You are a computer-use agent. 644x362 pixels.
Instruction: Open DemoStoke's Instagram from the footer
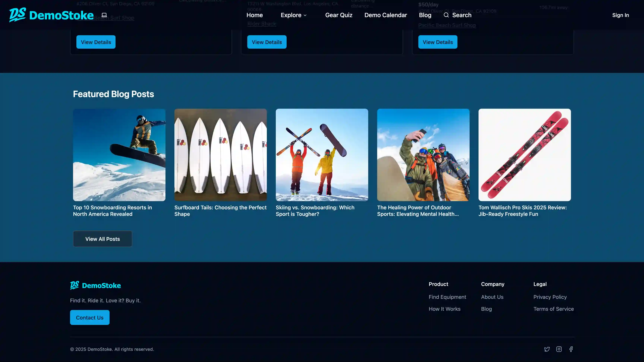(559, 349)
